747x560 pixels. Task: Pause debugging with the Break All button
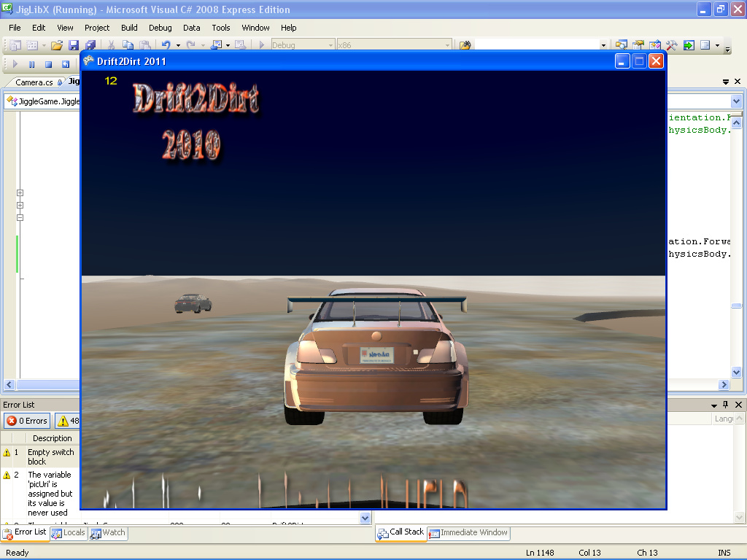32,64
